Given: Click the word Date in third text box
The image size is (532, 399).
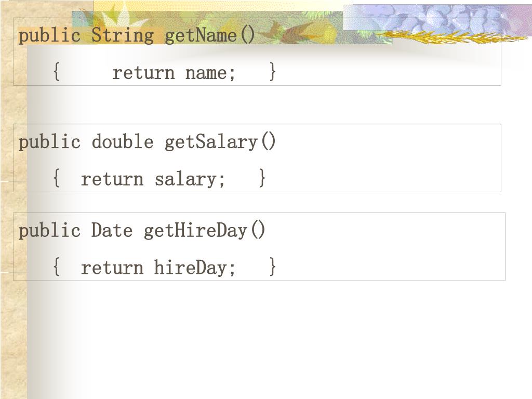Looking at the screenshot, I should 112,230.
